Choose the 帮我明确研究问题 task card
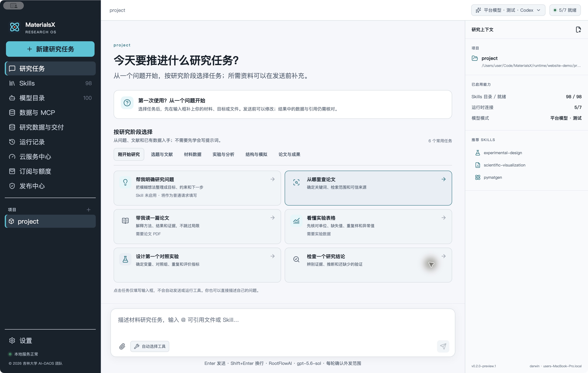This screenshot has width=588, height=373. (x=197, y=188)
